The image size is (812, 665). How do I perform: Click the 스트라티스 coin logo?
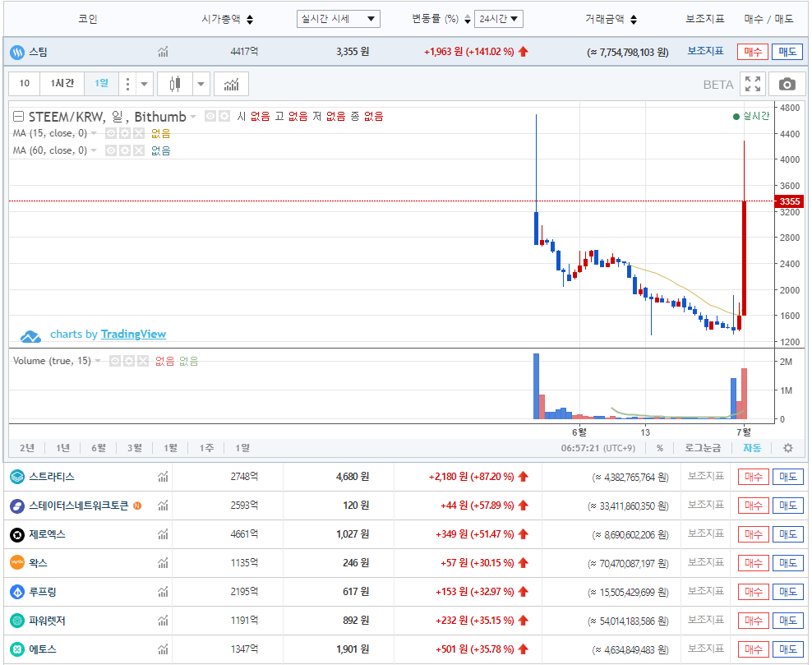coord(17,477)
